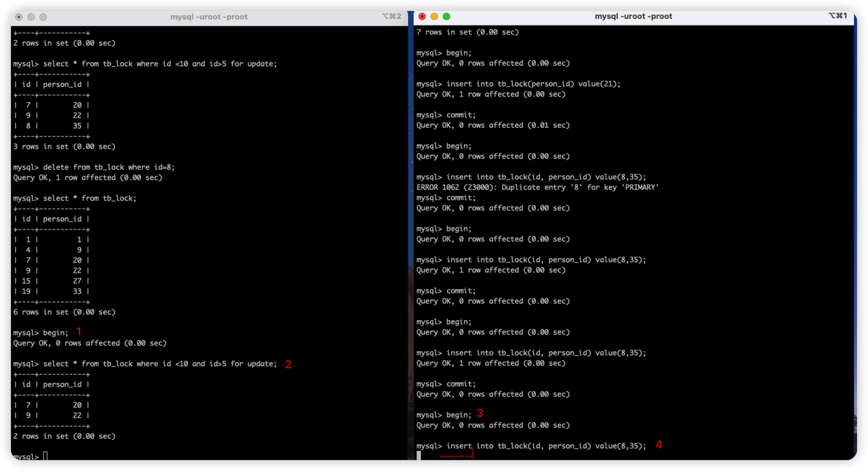Click the '7 rows in set (0.00 sec)' line
This screenshot has width=868, height=471.
(467, 32)
